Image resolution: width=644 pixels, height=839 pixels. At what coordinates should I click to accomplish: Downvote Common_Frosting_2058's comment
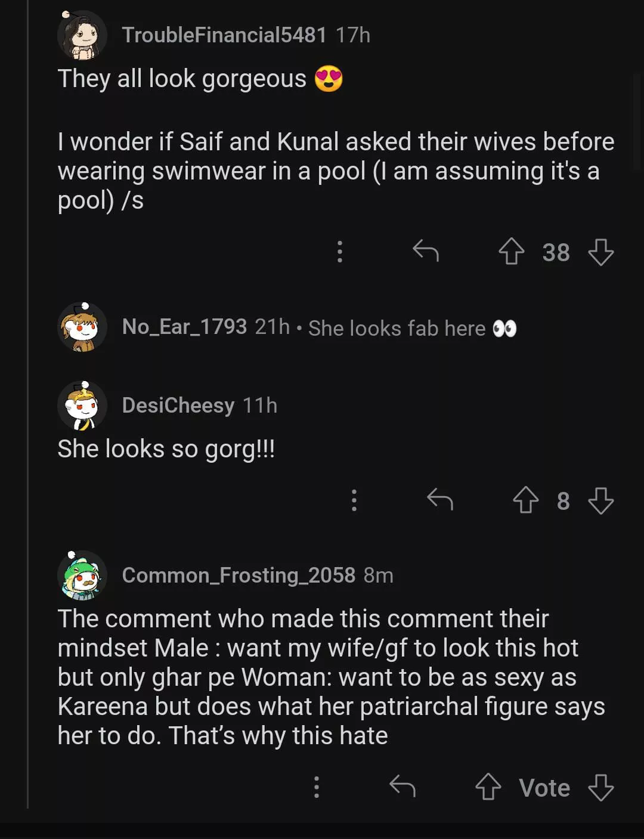pos(600,787)
